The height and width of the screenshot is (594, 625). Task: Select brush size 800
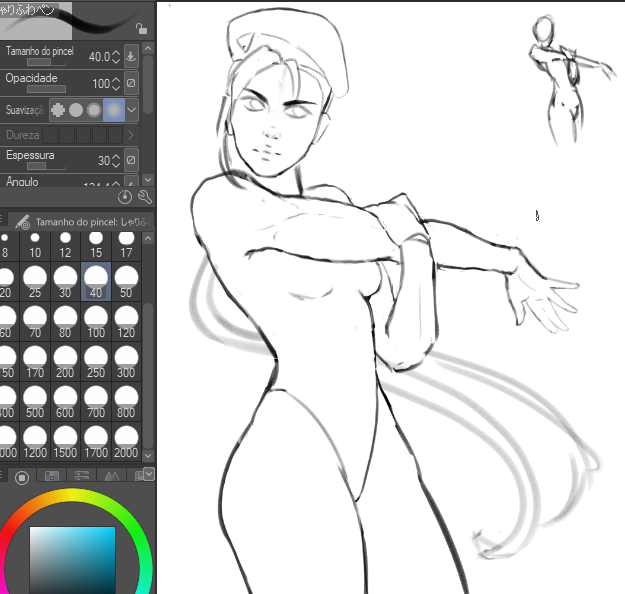[126, 401]
